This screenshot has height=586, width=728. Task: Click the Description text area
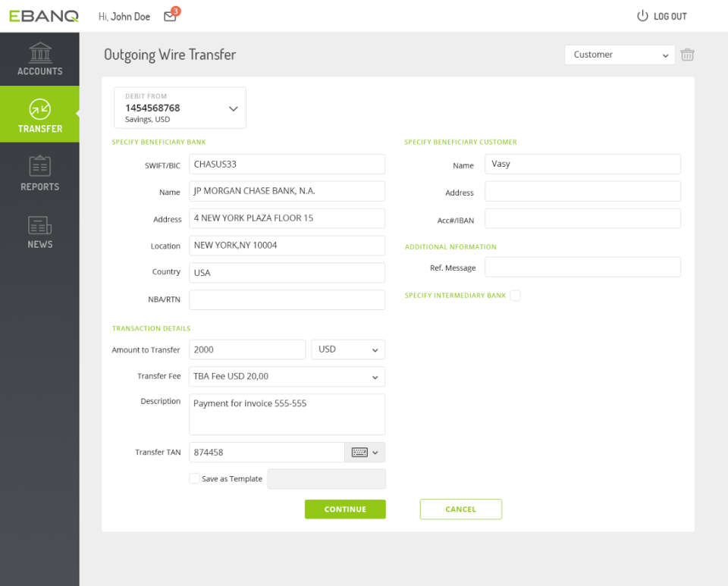[x=287, y=415]
